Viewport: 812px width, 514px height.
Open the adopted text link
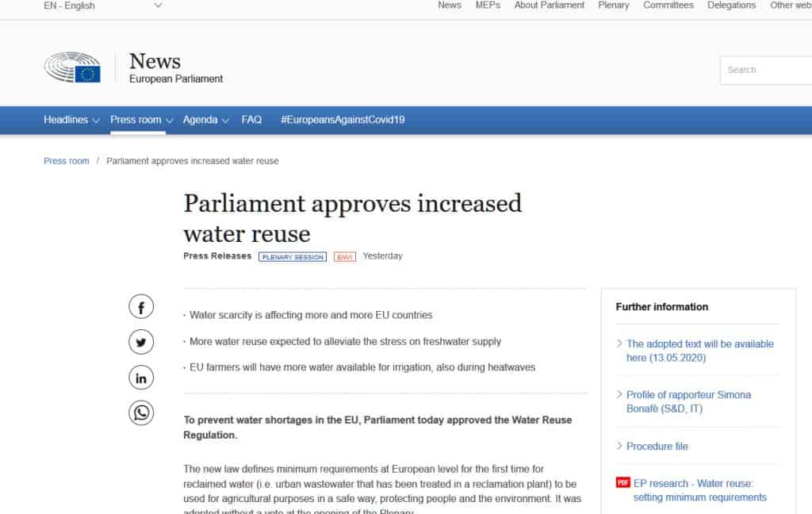pyautogui.click(x=699, y=351)
